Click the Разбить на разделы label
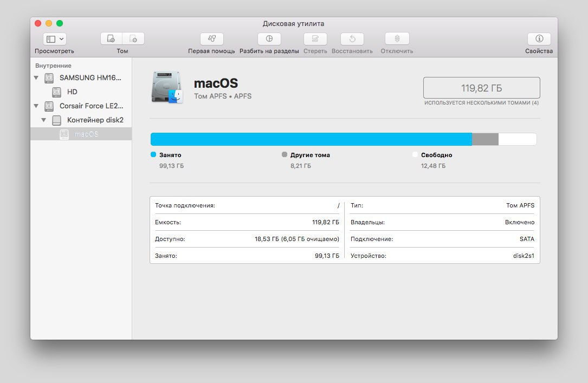Viewport: 588px width, 383px height. point(269,51)
